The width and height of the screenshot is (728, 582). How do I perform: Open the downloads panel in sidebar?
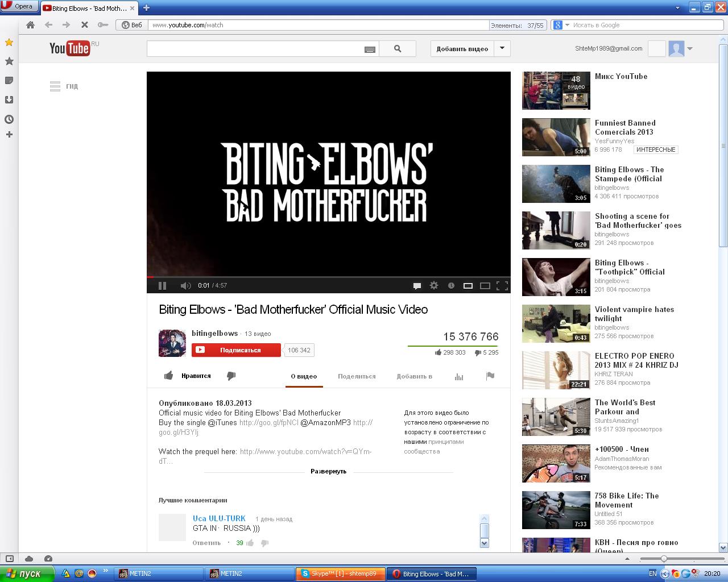(x=9, y=100)
